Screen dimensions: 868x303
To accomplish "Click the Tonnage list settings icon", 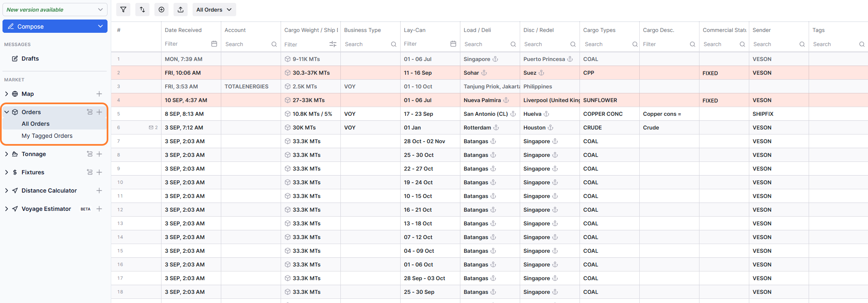I will tap(90, 154).
